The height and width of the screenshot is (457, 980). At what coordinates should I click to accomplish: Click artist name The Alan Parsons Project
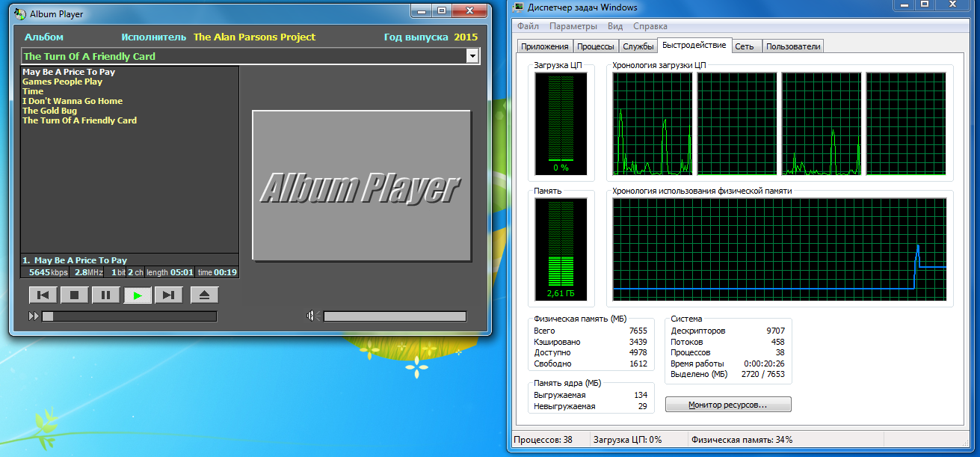(254, 37)
